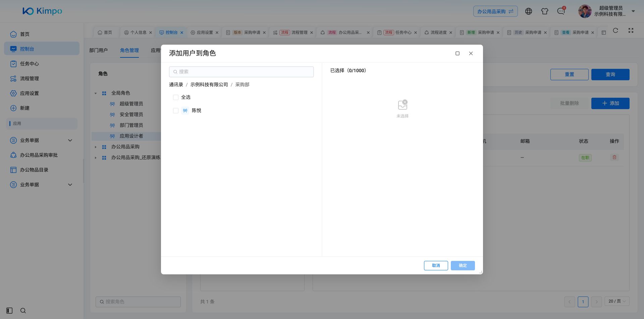Image resolution: width=644 pixels, height=319 pixels.
Task: Open 办公物品目录 in the sidebar
Action: pyautogui.click(x=42, y=170)
